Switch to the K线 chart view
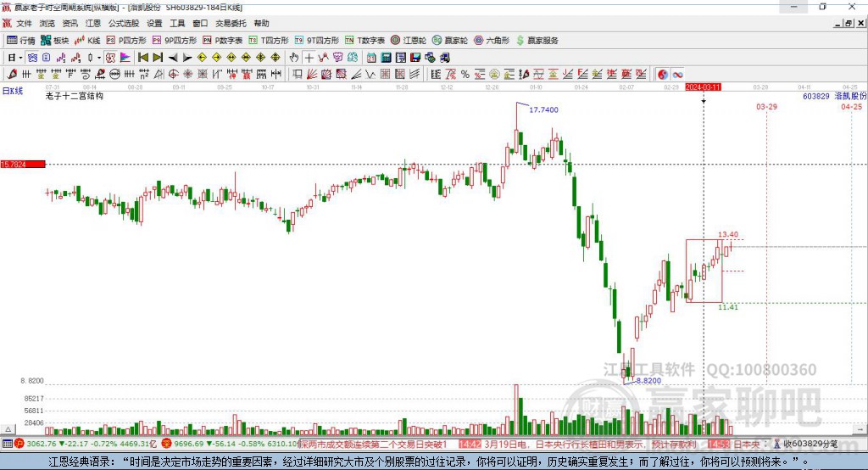This screenshot has height=470, width=868. coord(87,41)
